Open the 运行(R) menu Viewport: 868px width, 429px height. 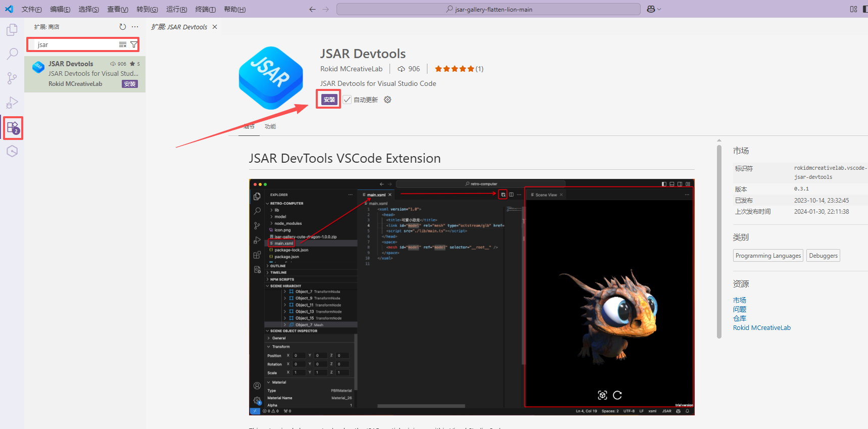[x=176, y=9]
